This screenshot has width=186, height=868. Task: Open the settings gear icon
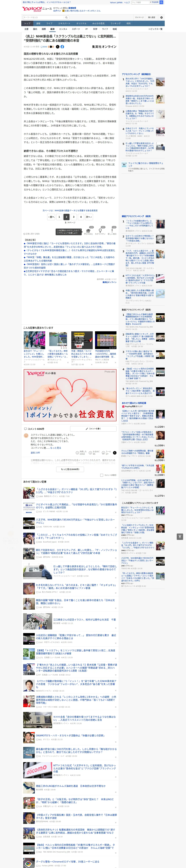(x=161, y=18)
